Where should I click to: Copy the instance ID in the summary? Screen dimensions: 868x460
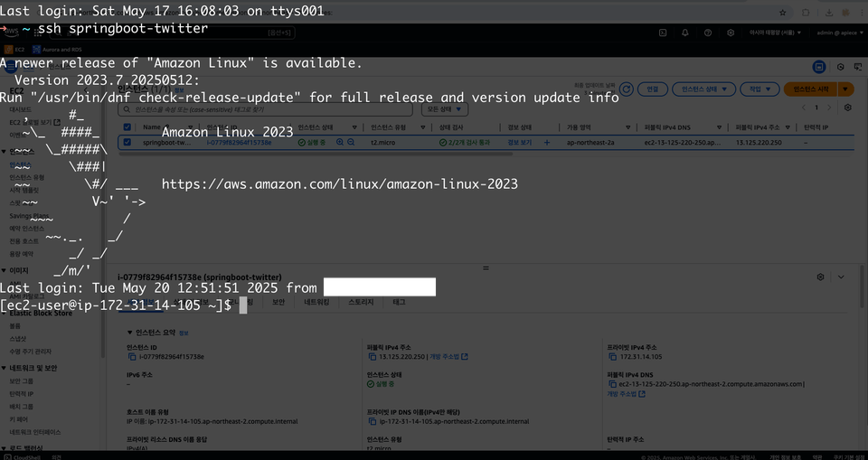pyautogui.click(x=132, y=356)
